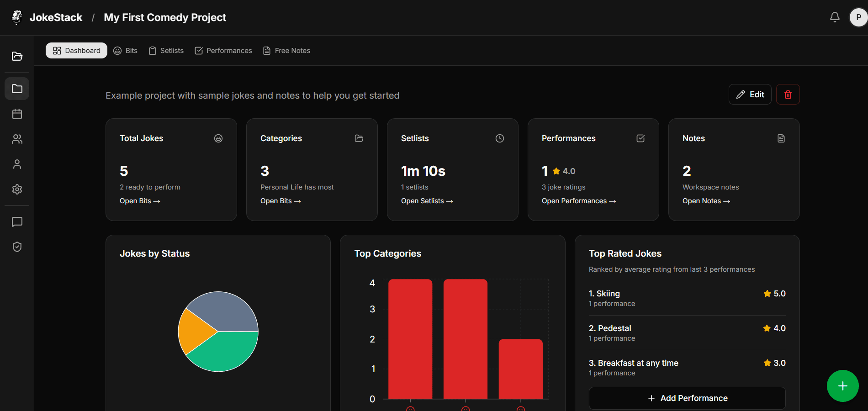Click the checkbox icon on Performances card

point(640,138)
